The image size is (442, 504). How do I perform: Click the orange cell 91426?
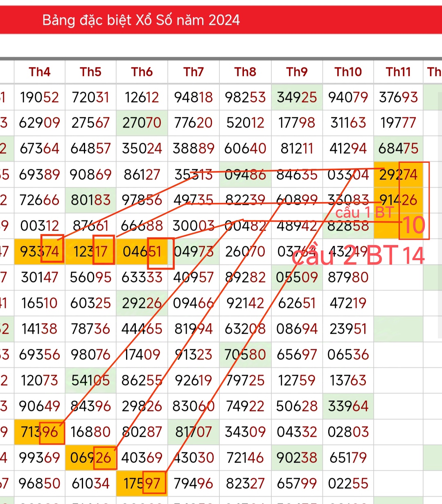tap(398, 200)
